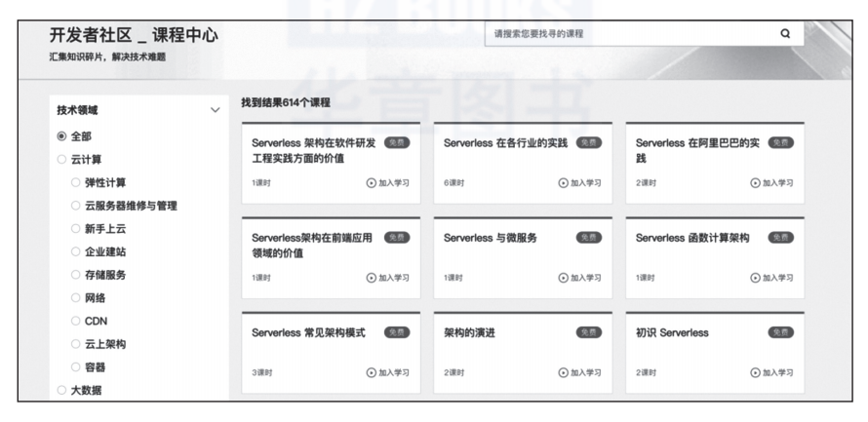The height and width of the screenshot is (422, 868).
Task: Click 加入学习 on 与微服务 card
Action: pyautogui.click(x=586, y=278)
